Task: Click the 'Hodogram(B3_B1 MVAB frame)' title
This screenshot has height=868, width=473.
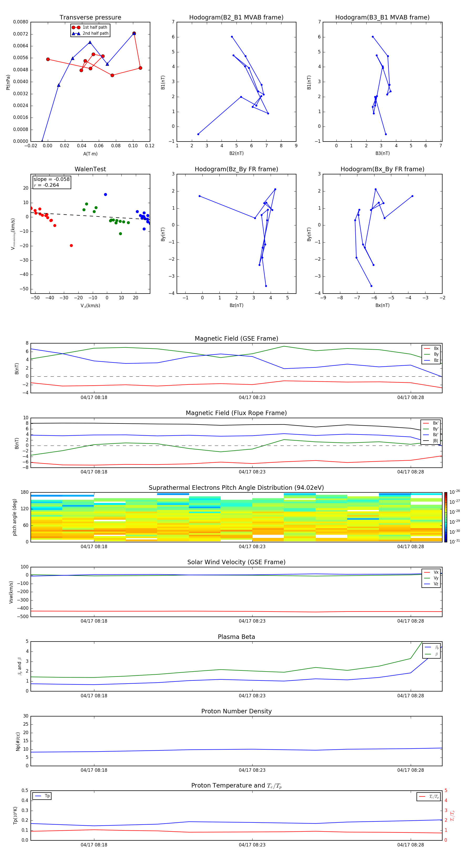Action: [382, 17]
